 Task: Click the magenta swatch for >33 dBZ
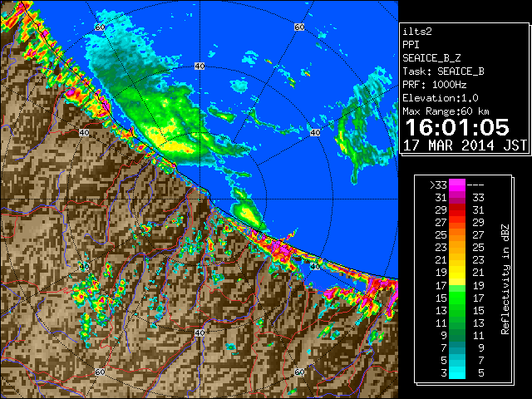(457, 185)
